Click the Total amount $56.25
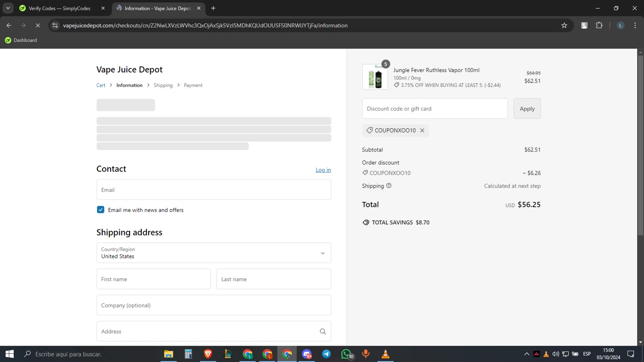Viewport: 644px width, 362px height. click(x=529, y=205)
